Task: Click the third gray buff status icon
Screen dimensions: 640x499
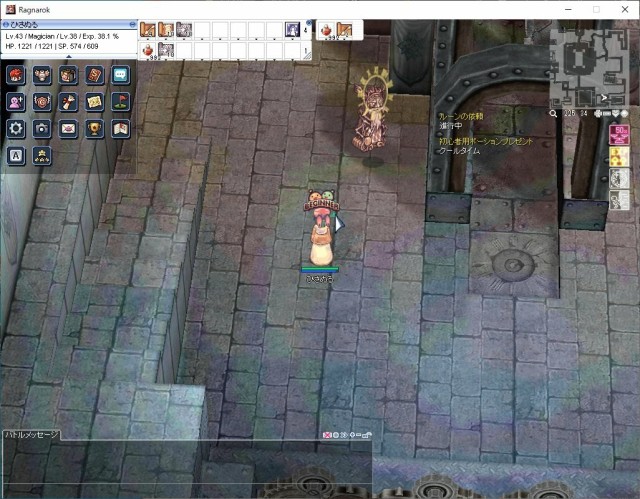Action: [619, 179]
